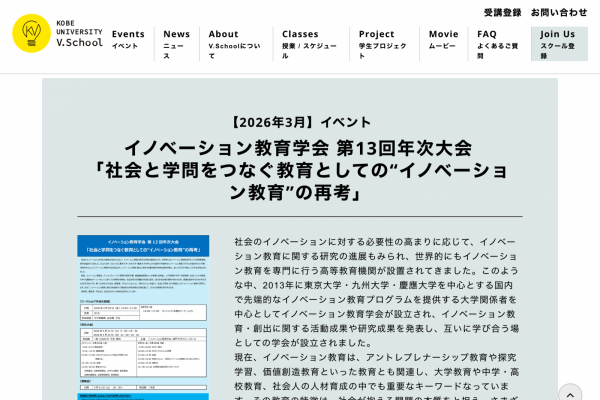Click the yellow light bulb logo
Screen dimensions: 600x400
(31, 34)
